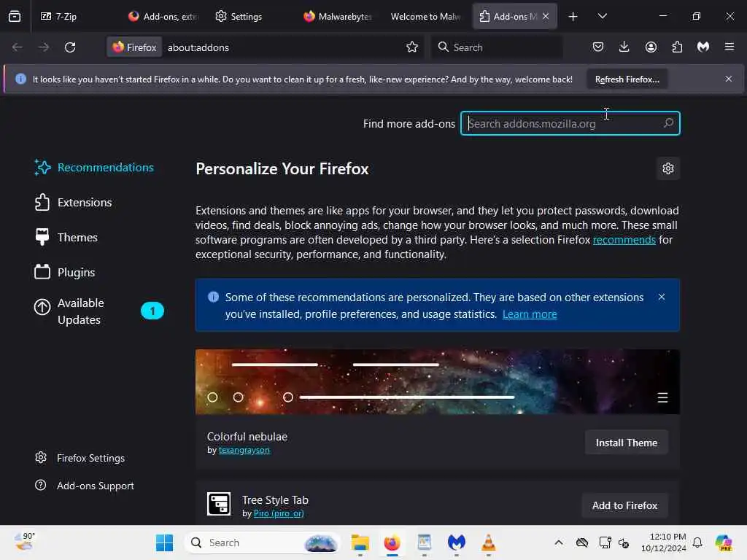Image resolution: width=747 pixels, height=560 pixels.
Task: Click magnifier in addons search field
Action: [668, 123]
